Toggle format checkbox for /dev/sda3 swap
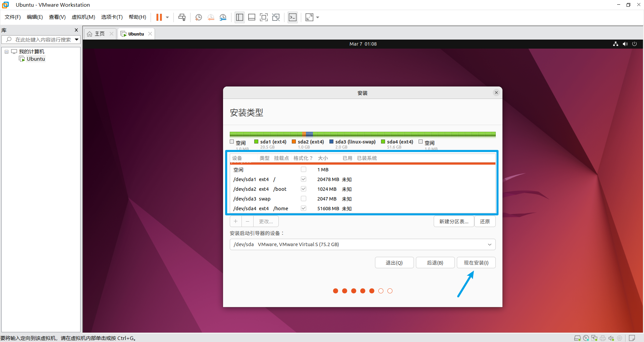Screen dimensions: 644x342 coord(304,199)
